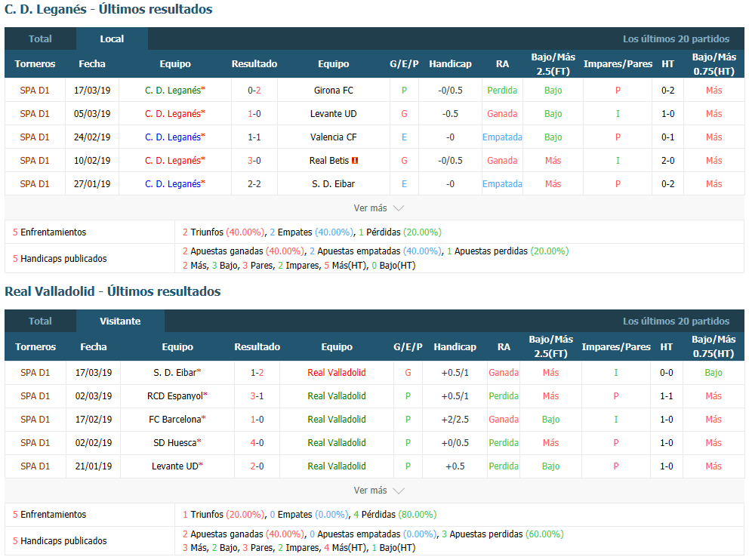Click SPA D1 in the 10/02/19 row

pyautogui.click(x=35, y=161)
